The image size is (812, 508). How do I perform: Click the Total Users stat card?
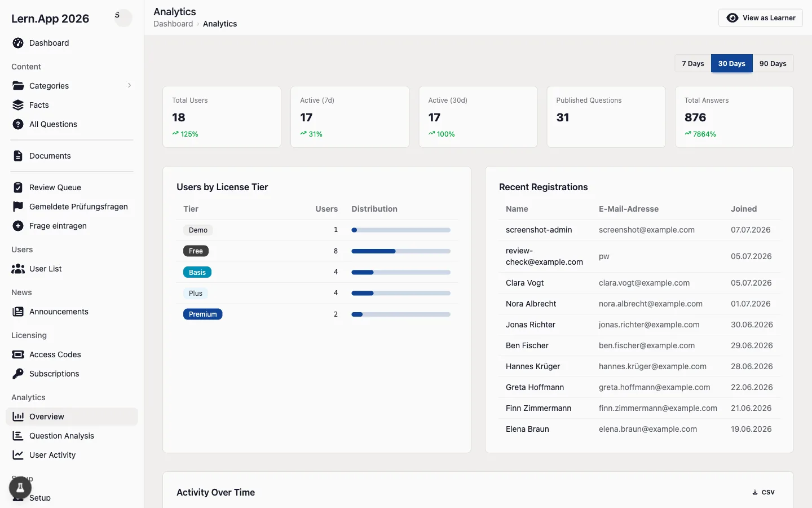222,117
